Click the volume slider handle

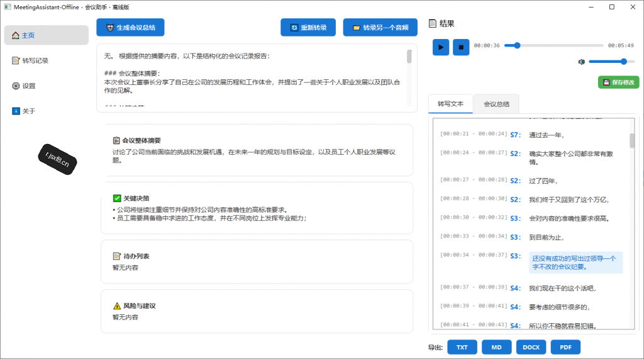tap(623, 62)
